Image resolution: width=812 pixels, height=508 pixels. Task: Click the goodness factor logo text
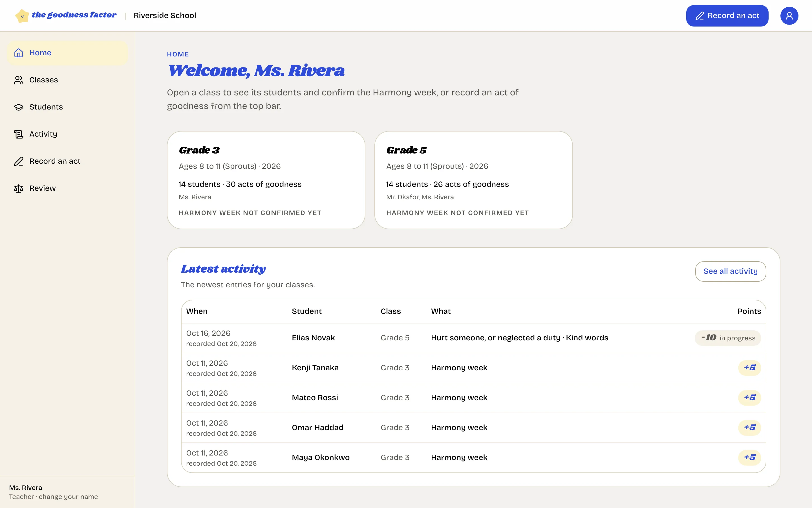click(x=74, y=15)
